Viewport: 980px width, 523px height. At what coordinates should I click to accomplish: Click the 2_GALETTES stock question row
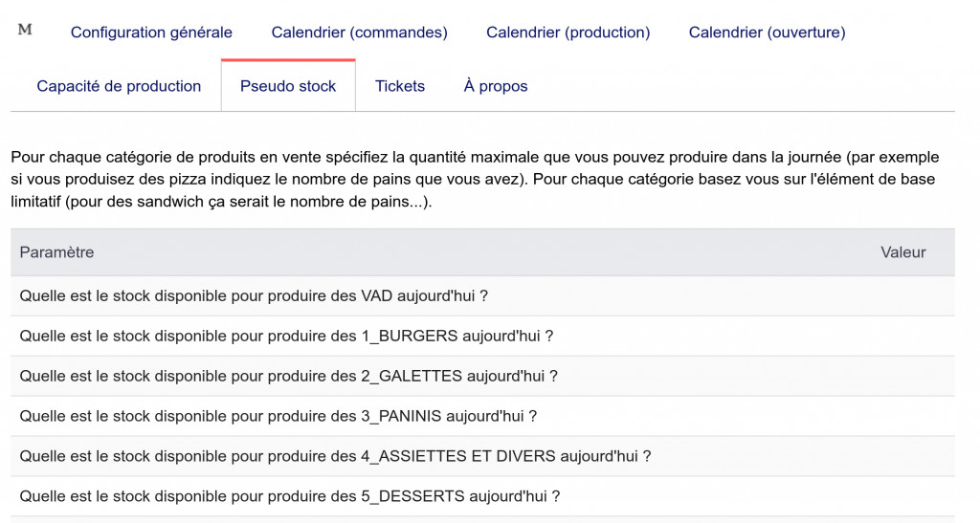[288, 377]
